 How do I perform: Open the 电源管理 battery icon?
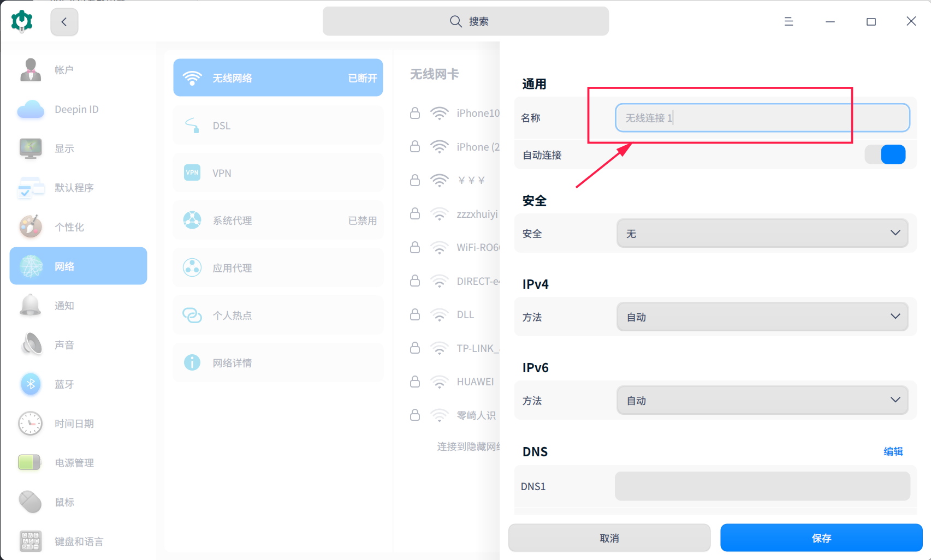tap(30, 463)
